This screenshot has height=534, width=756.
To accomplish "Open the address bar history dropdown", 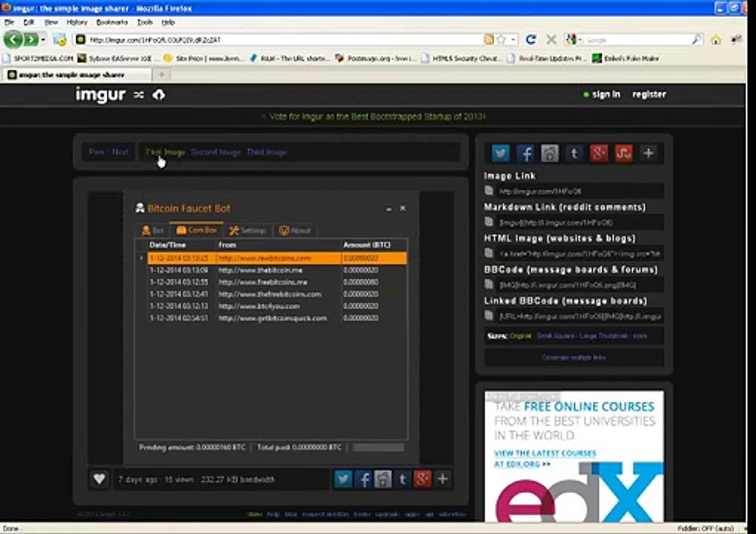I will 513,40.
